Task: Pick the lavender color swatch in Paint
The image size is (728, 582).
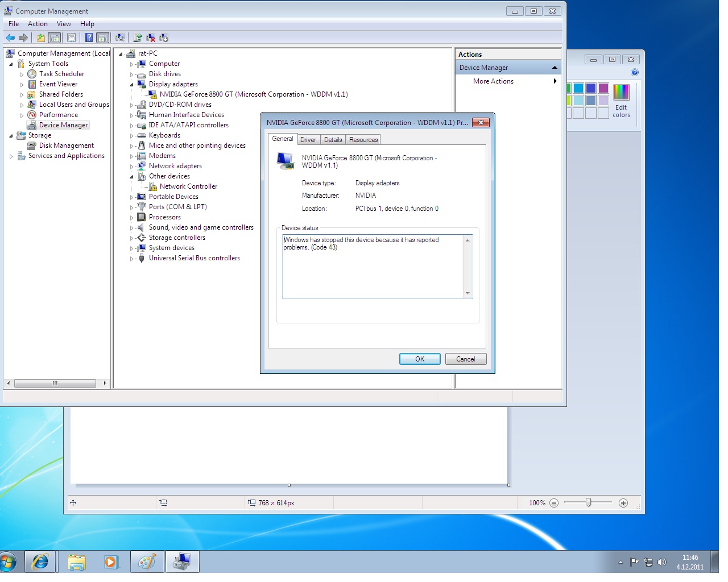Action: pyautogui.click(x=603, y=101)
